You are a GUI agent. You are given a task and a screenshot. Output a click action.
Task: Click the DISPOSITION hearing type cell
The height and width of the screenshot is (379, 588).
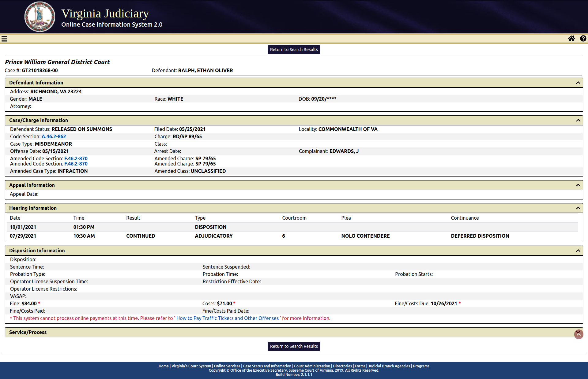point(211,227)
